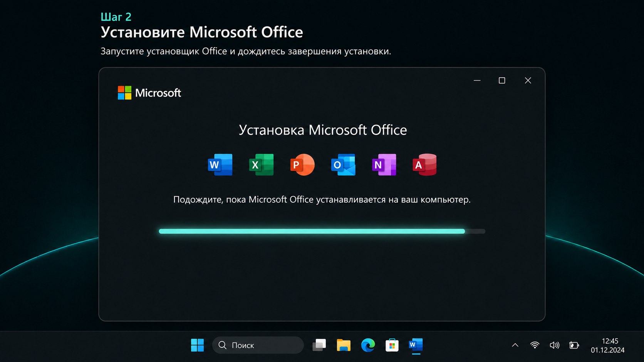Viewport: 644px width, 362px height.
Task: Click the Excel icon in installer
Action: tap(261, 165)
